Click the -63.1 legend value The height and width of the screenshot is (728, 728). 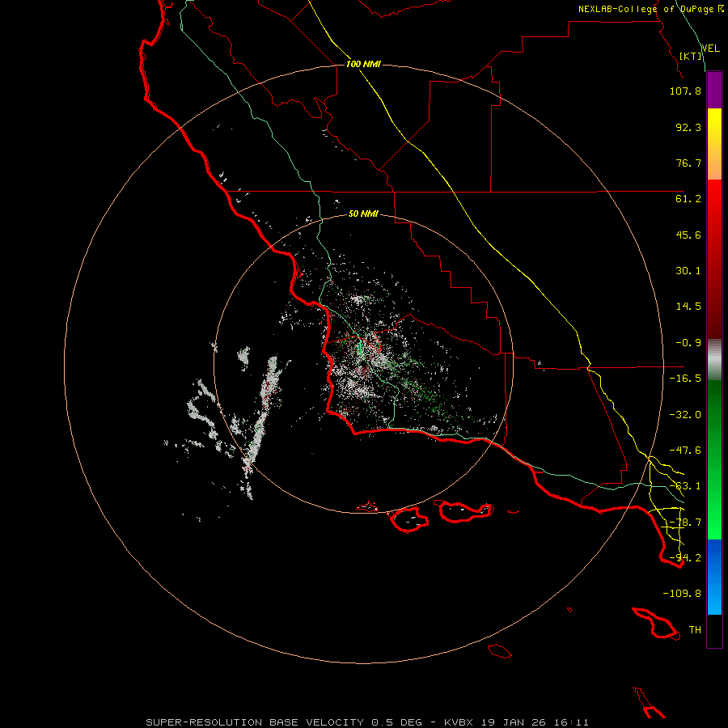pos(685,486)
